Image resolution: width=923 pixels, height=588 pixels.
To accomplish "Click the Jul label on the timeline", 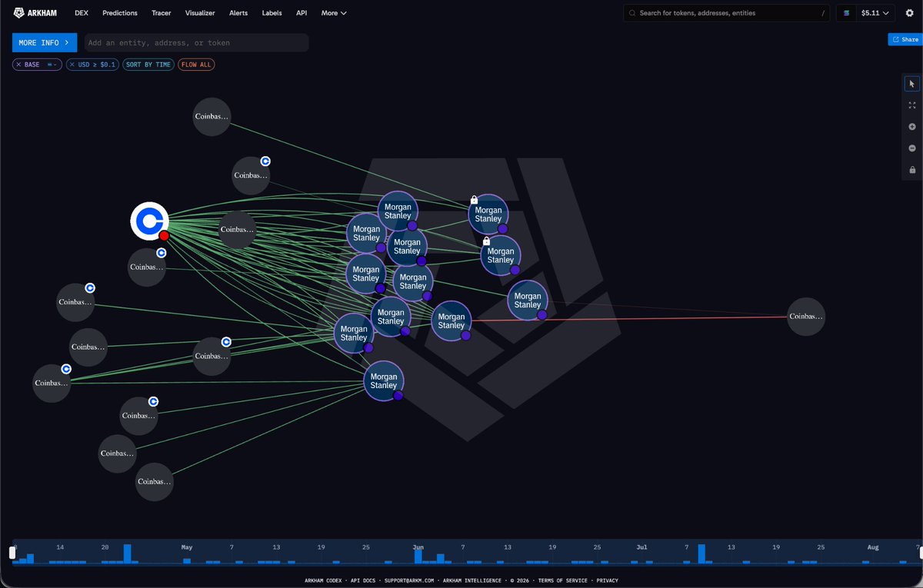I will click(x=641, y=547).
